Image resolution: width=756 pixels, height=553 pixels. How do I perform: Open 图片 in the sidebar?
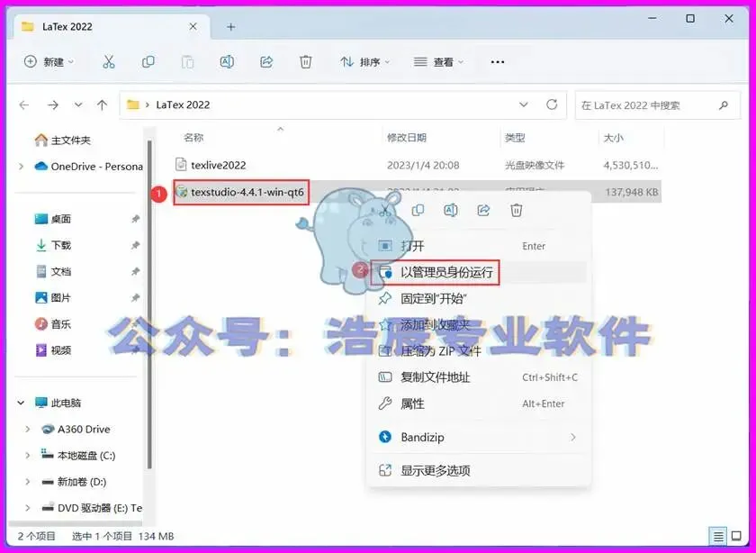click(x=53, y=298)
